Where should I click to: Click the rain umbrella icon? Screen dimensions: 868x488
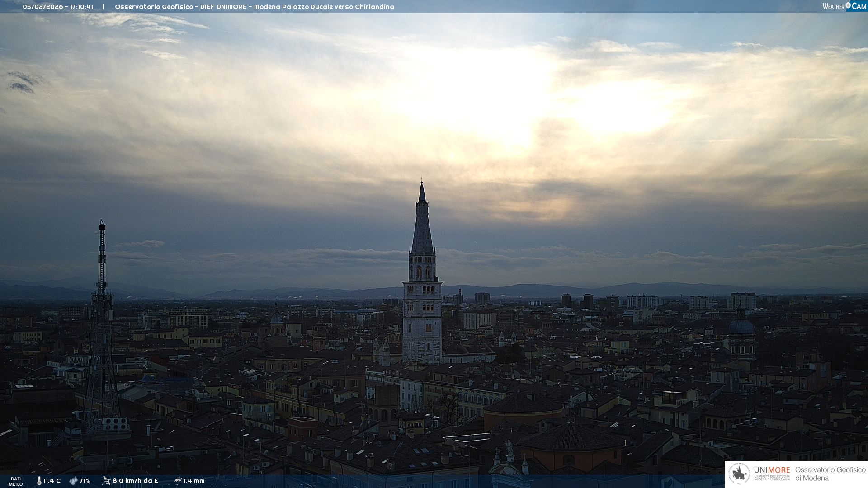click(178, 481)
